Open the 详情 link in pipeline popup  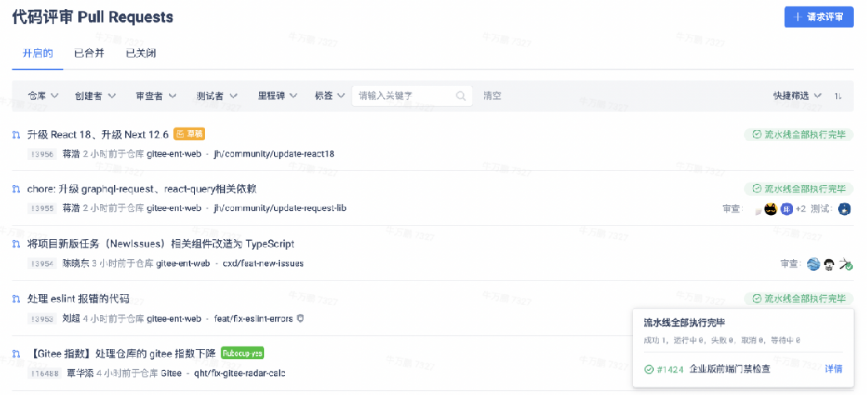(x=833, y=369)
